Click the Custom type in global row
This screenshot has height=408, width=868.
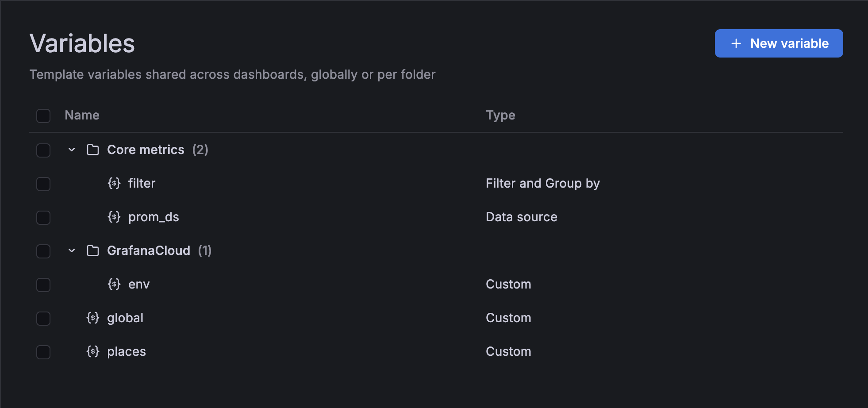tap(508, 318)
